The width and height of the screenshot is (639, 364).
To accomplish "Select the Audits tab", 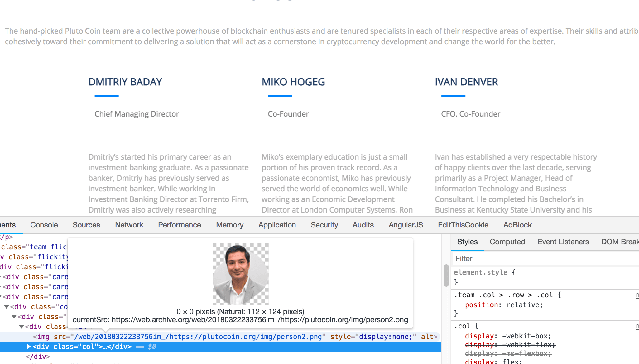I will tap(363, 225).
